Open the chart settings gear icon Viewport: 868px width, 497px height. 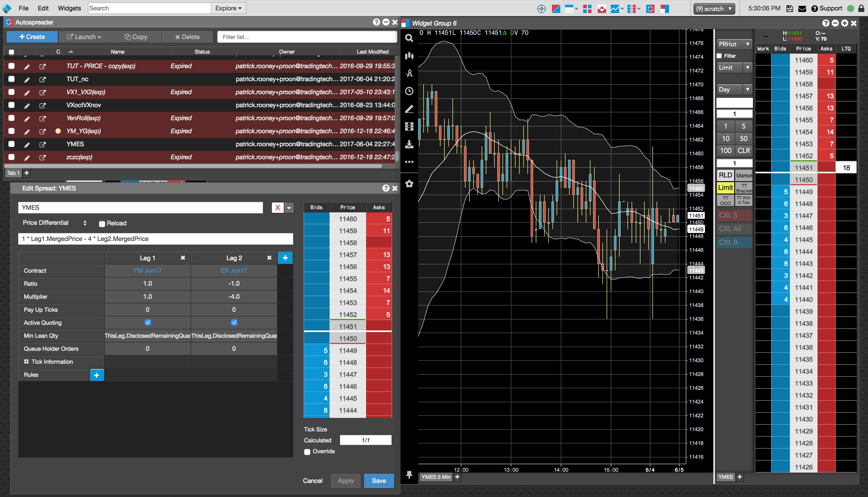[409, 184]
